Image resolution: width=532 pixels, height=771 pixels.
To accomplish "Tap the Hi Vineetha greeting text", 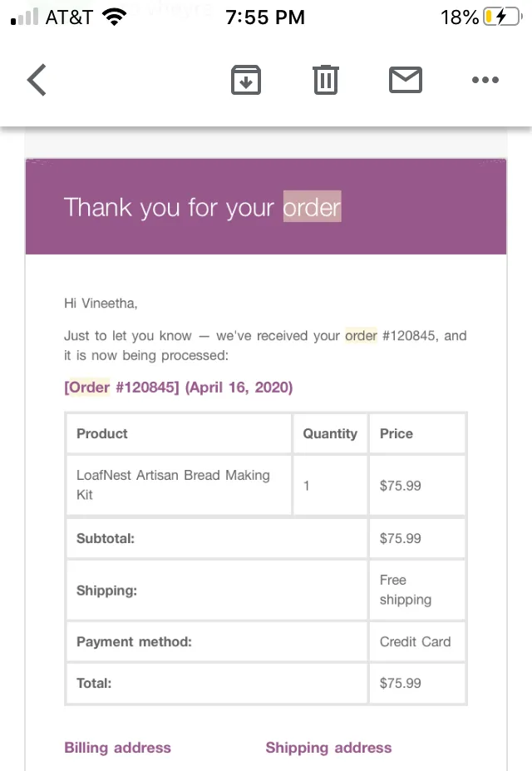I will click(101, 304).
